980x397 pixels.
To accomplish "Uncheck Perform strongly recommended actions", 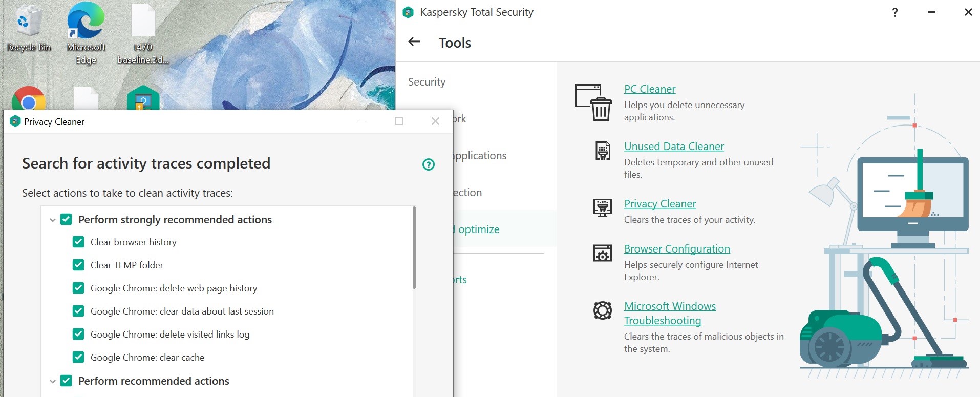I will coord(66,219).
